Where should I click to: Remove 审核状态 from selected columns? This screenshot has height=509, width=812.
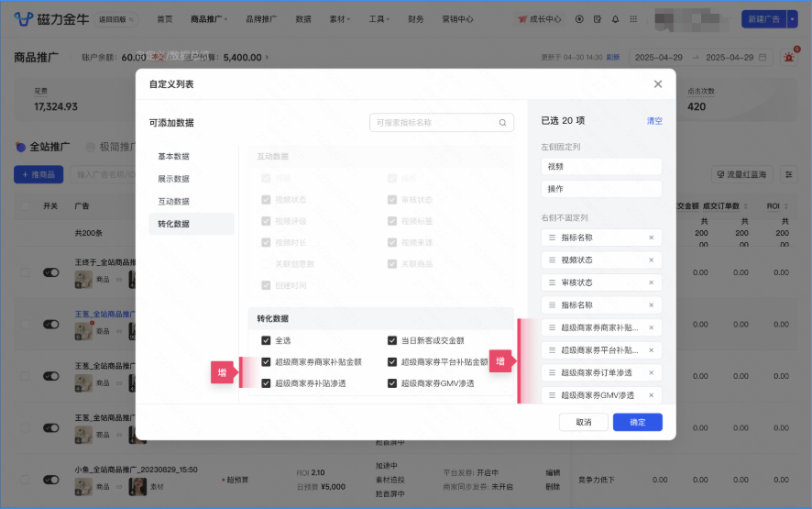(651, 282)
